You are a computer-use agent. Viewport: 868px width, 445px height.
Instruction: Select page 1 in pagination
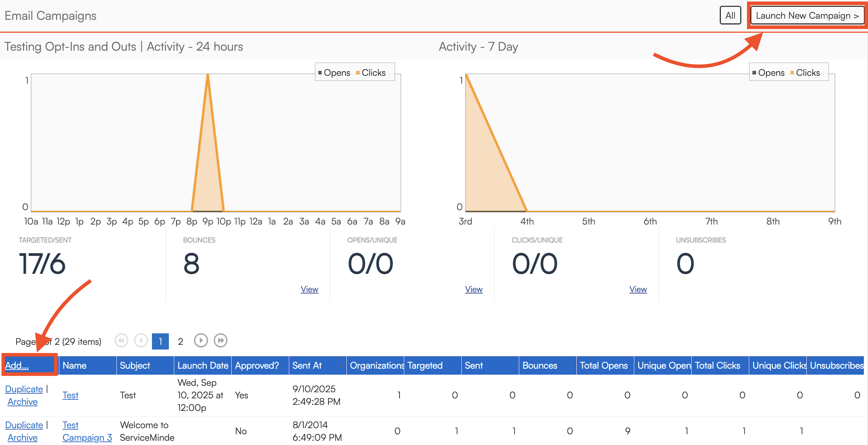tap(160, 341)
